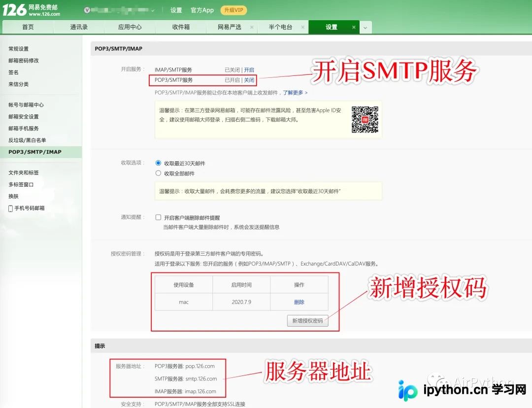Click 关闭 for POP3/SMTP服务

(x=249, y=80)
